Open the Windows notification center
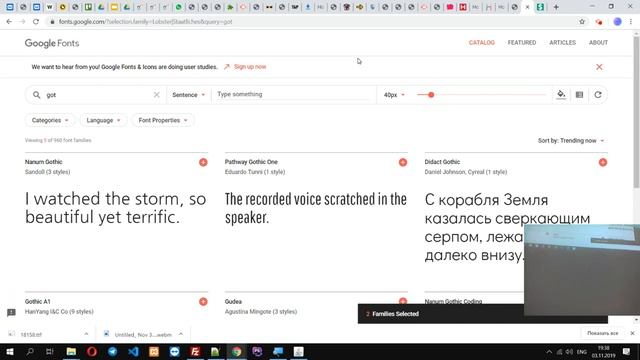Screen dimensions: 640x360 pos(627,351)
